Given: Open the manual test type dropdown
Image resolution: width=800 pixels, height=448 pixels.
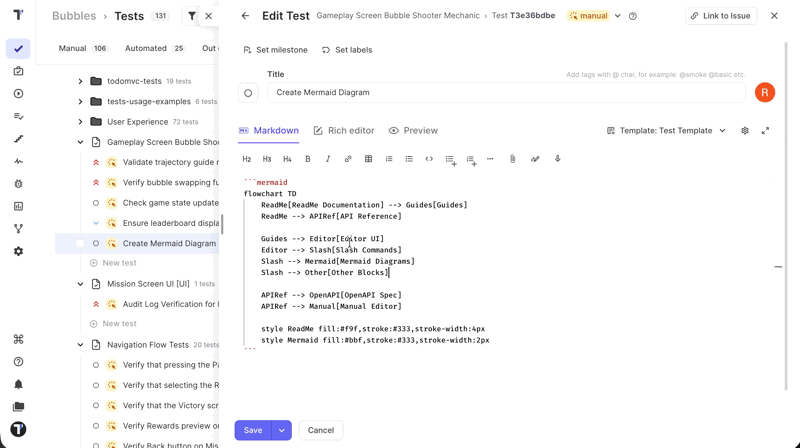Looking at the screenshot, I should pyautogui.click(x=617, y=16).
